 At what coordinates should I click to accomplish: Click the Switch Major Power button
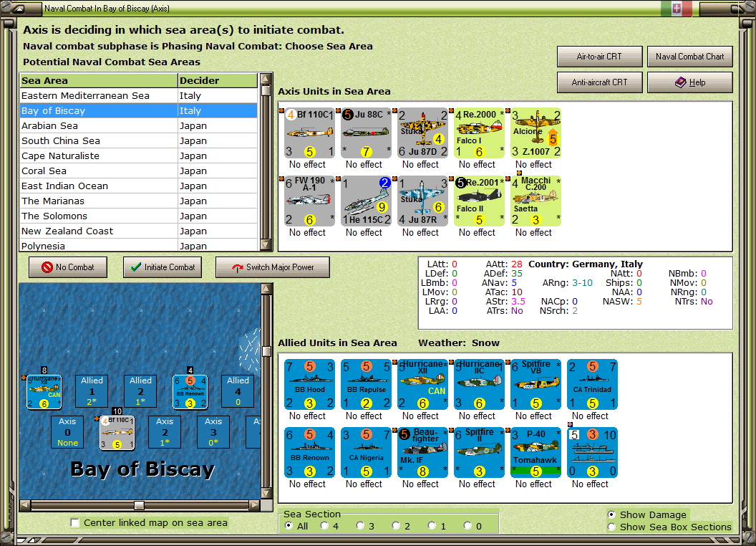click(273, 267)
